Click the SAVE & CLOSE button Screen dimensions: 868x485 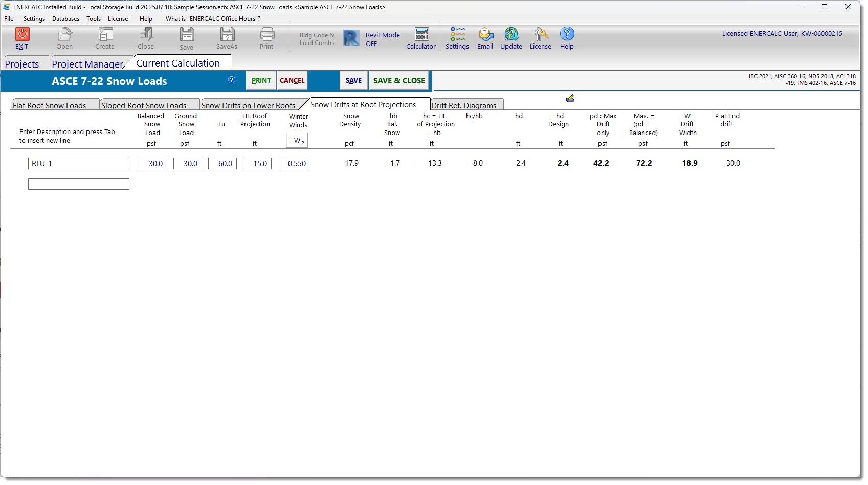tap(399, 80)
